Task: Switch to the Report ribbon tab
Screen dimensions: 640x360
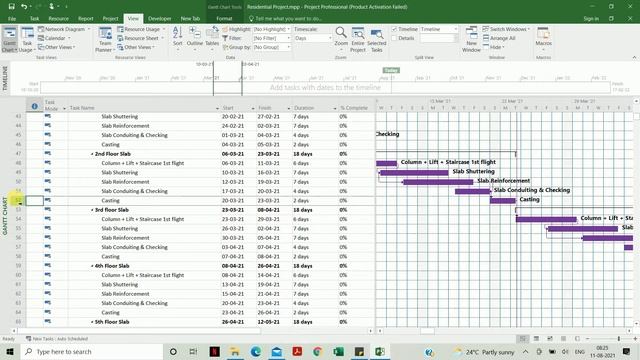Action: coord(85,19)
